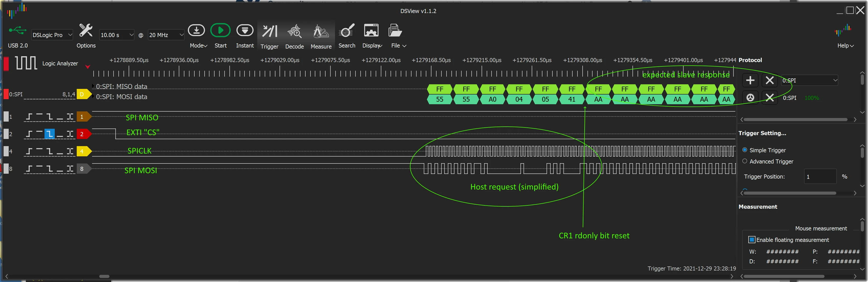The image size is (868, 282).
Task: Select rising edge trigger on channel 1
Action: pos(29,117)
